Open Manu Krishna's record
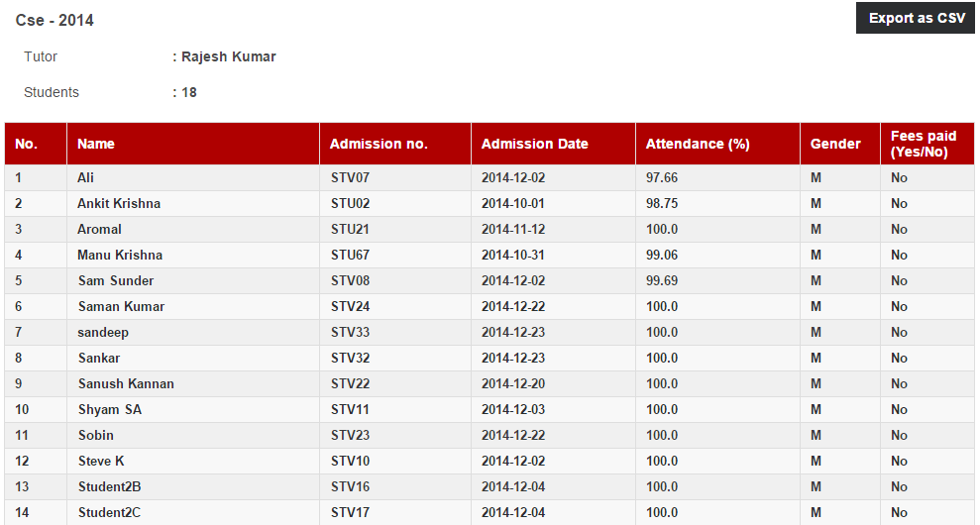This screenshot has width=980, height=525. (x=120, y=255)
